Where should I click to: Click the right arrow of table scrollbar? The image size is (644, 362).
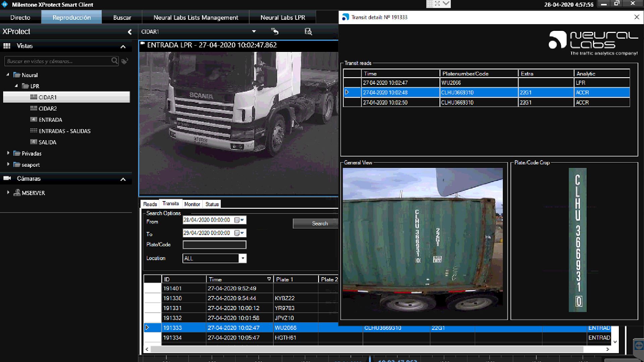(x=607, y=349)
